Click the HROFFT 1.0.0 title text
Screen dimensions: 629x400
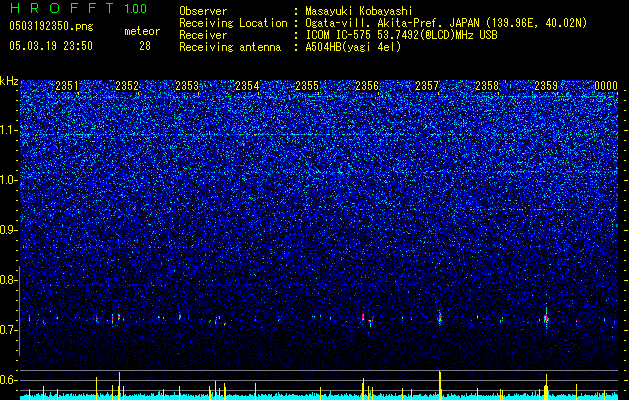click(x=78, y=8)
